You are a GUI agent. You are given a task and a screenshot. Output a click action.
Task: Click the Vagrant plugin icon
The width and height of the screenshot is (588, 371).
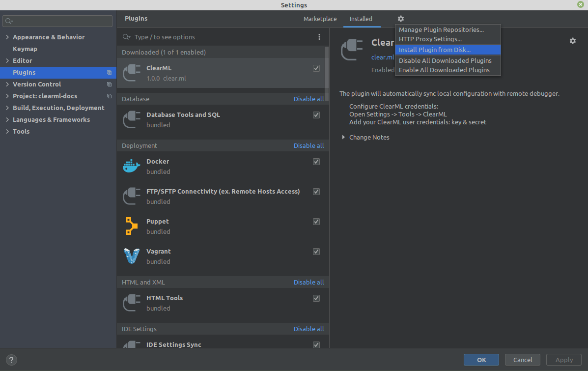[132, 256]
